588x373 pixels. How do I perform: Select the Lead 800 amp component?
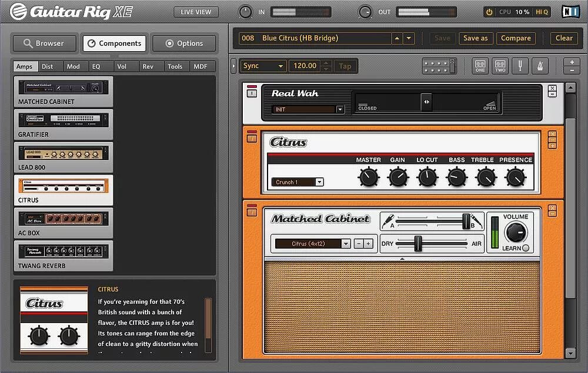pos(64,157)
